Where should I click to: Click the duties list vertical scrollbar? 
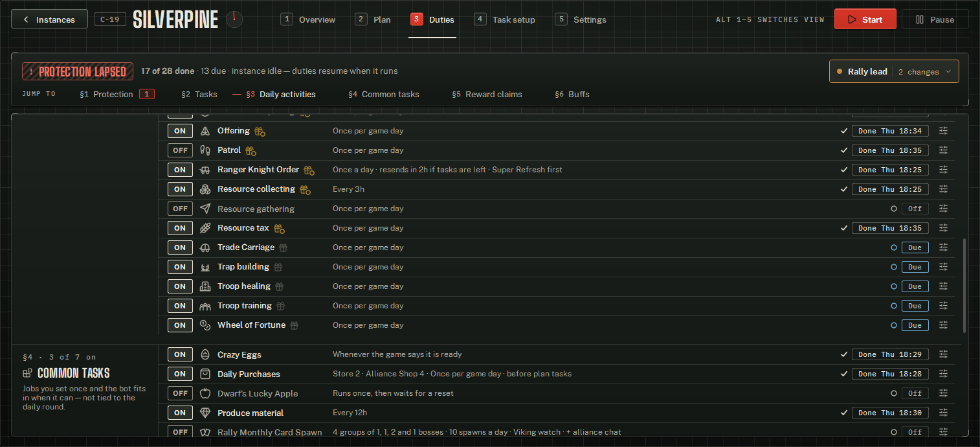(x=964, y=285)
